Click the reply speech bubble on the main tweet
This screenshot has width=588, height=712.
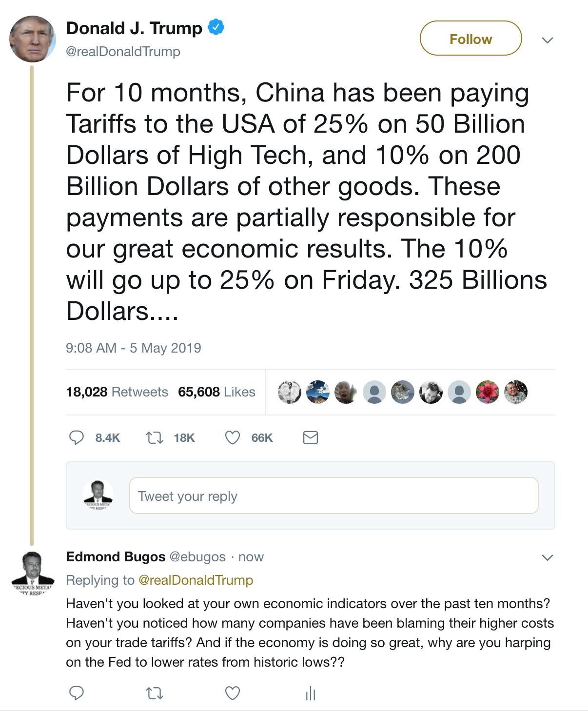[76, 438]
